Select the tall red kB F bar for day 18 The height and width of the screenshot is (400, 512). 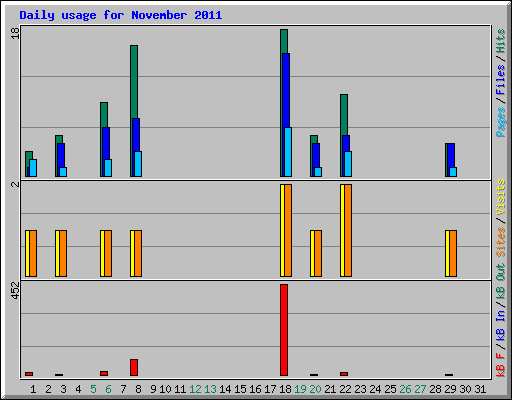284,330
